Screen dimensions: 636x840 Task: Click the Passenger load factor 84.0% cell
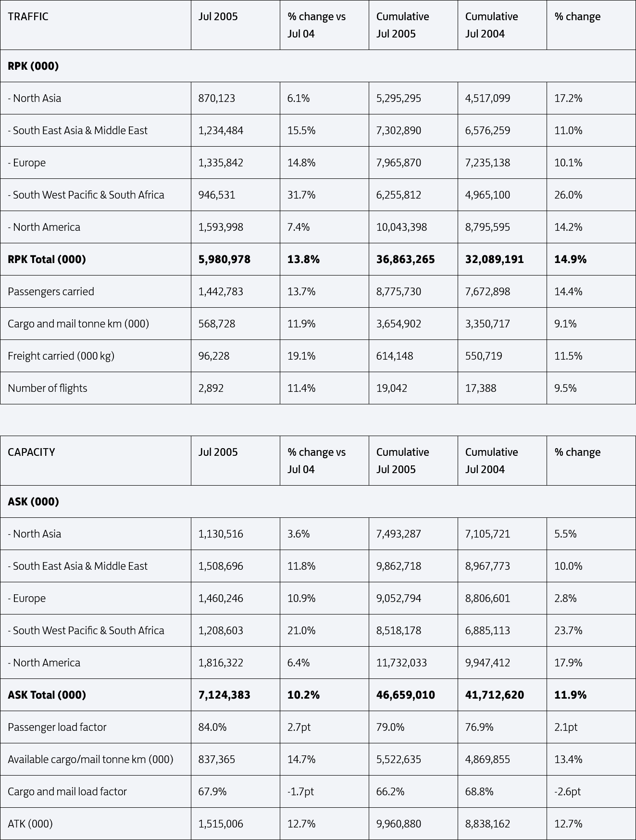click(x=236, y=727)
